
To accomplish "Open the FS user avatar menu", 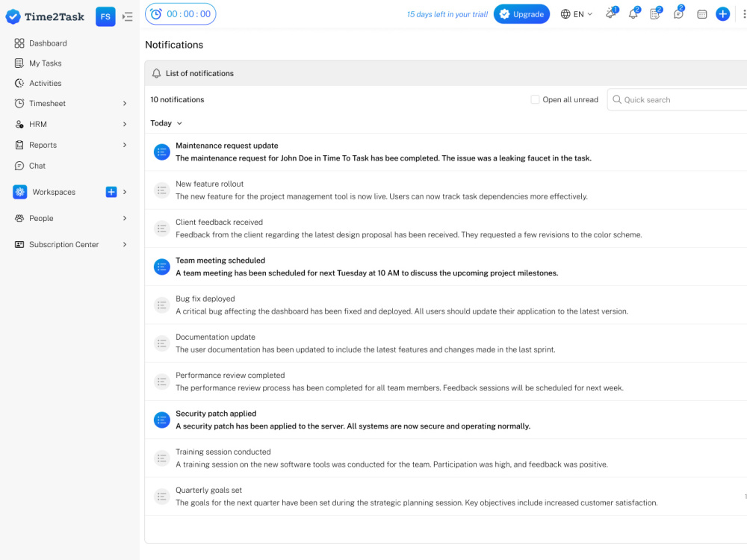I will 105,16.
